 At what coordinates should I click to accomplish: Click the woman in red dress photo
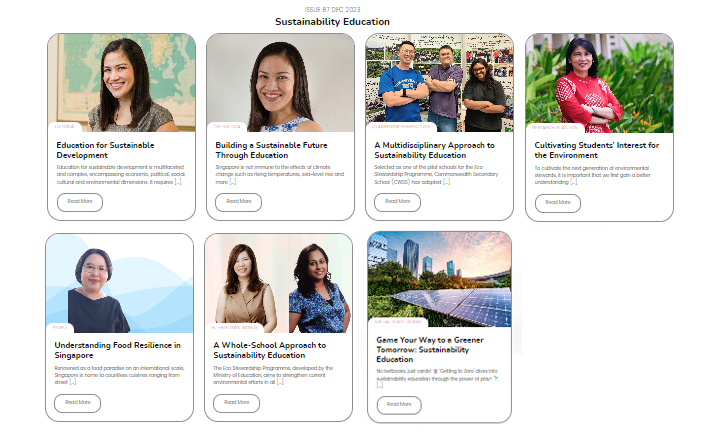(x=599, y=81)
